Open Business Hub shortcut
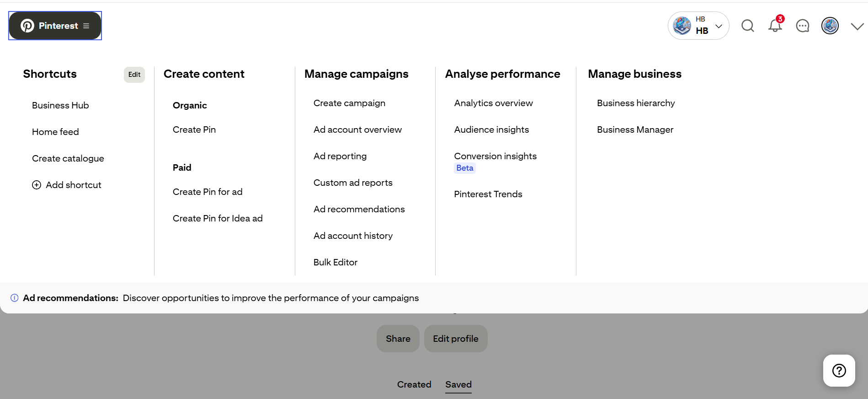Image resolution: width=868 pixels, height=399 pixels. [60, 105]
